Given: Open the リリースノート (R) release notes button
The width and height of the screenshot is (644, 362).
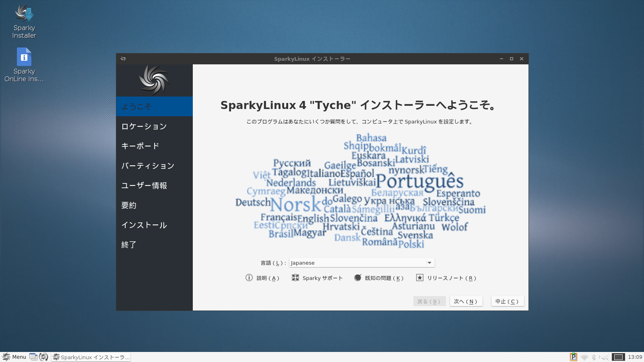Looking at the screenshot, I should pyautogui.click(x=446, y=278).
